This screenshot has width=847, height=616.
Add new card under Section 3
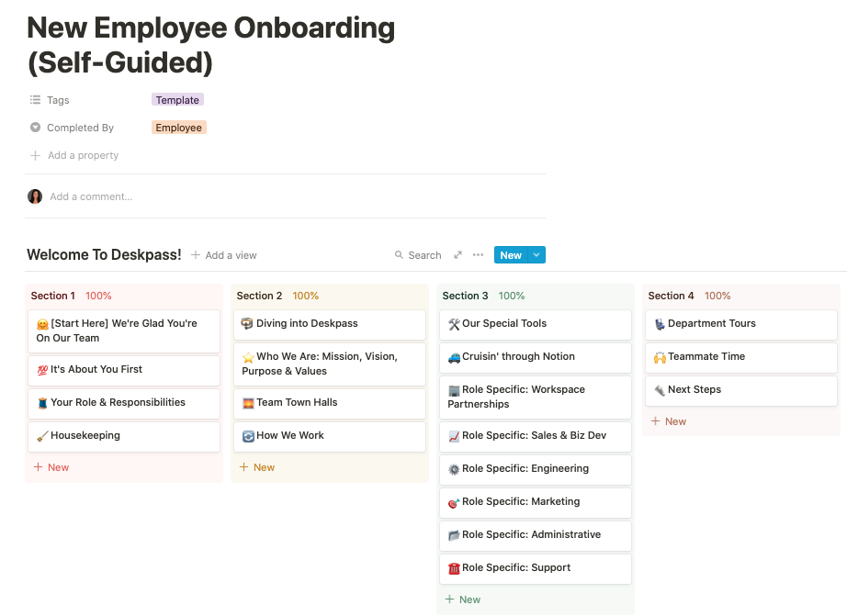[464, 599]
